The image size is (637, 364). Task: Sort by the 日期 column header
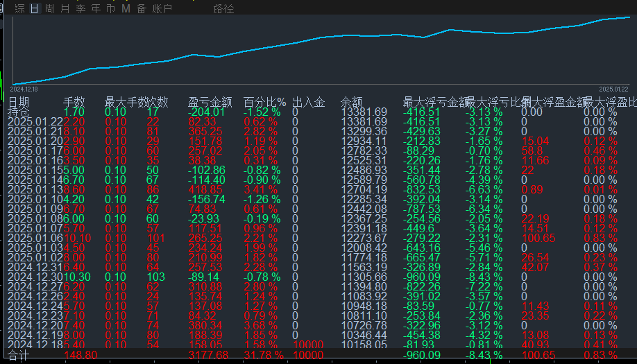coord(18,102)
